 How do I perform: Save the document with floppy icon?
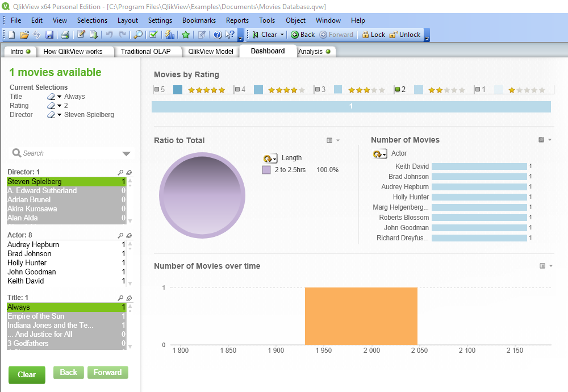point(49,35)
